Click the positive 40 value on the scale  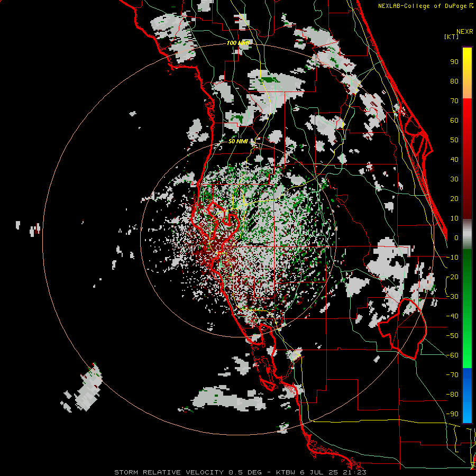tap(454, 159)
